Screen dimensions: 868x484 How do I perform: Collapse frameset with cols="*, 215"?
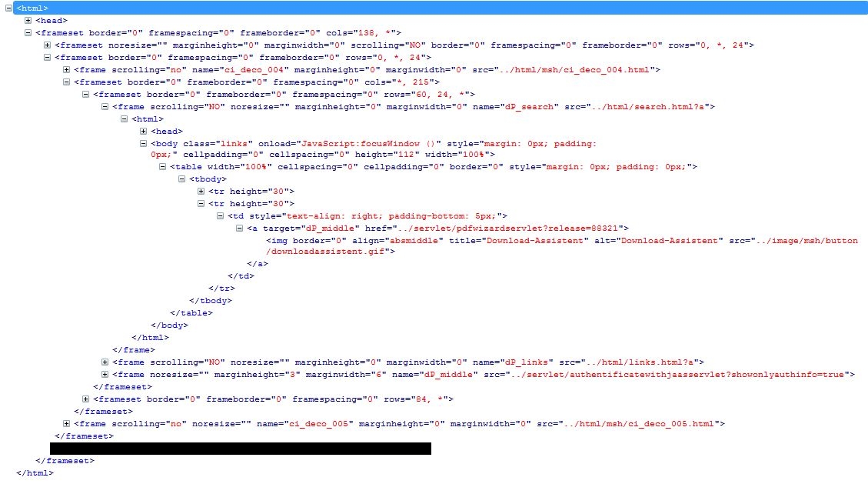[x=67, y=82]
